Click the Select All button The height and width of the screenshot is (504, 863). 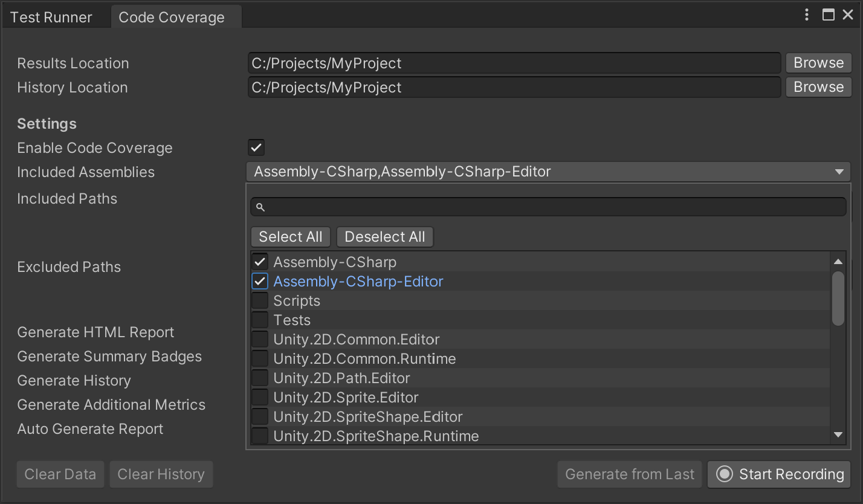(x=291, y=236)
